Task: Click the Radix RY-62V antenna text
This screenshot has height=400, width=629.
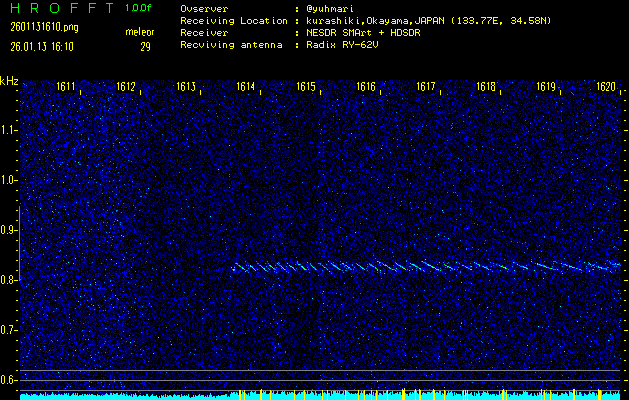Action: (345, 46)
